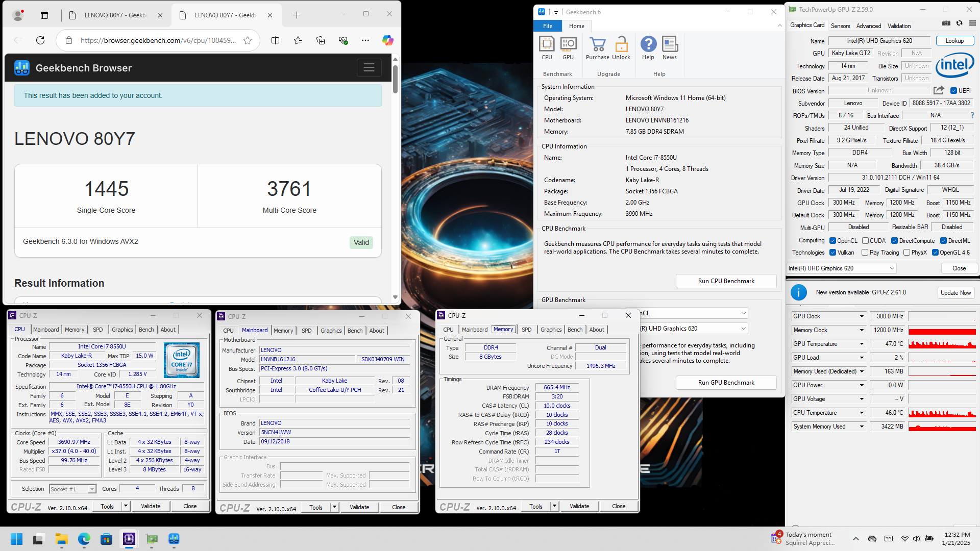Toggle the UEFI checkbox in GPU-Z
The height and width of the screenshot is (551, 980).
click(x=953, y=91)
